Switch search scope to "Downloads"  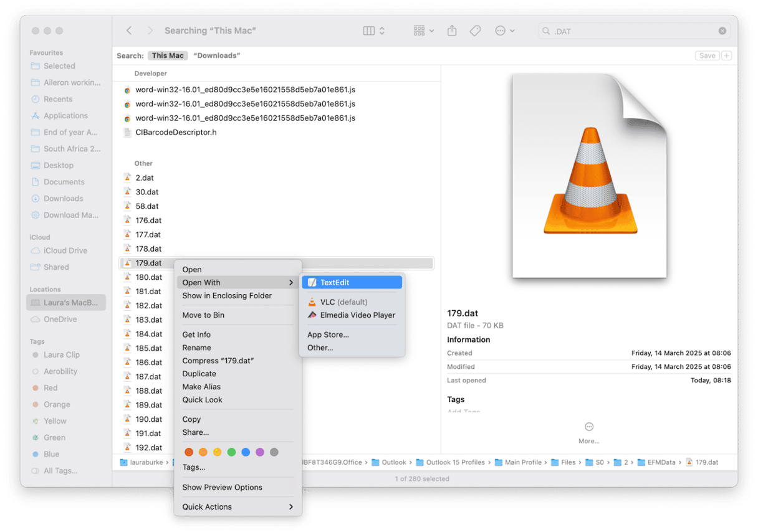coord(216,55)
